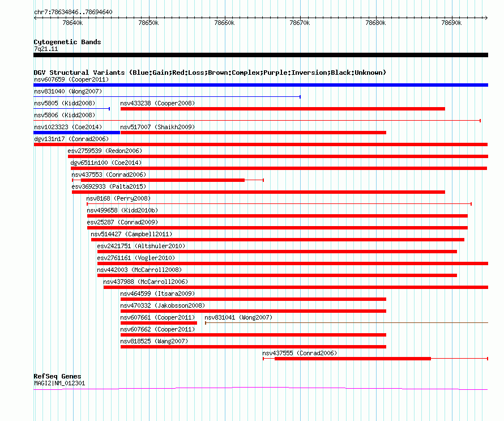Image resolution: width=504 pixels, height=421 pixels.
Task: Open the nsv514427 (Campbell2011) label
Action: 131,234
